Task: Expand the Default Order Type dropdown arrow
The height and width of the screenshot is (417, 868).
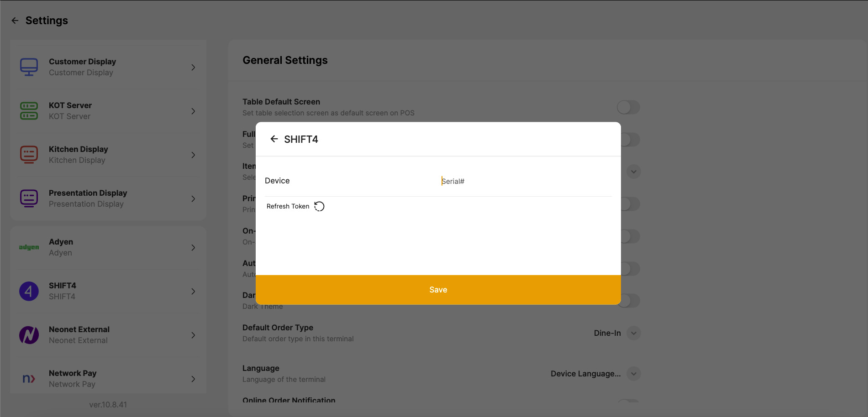Action: pyautogui.click(x=634, y=333)
